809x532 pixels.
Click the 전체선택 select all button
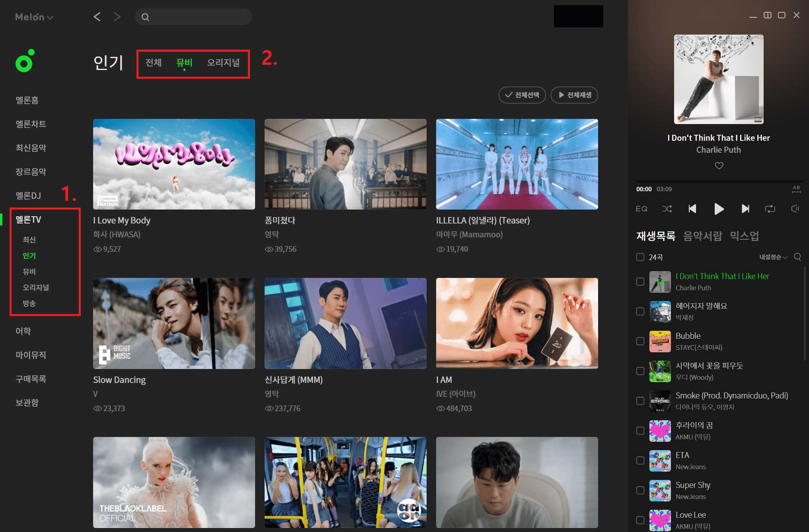[522, 95]
